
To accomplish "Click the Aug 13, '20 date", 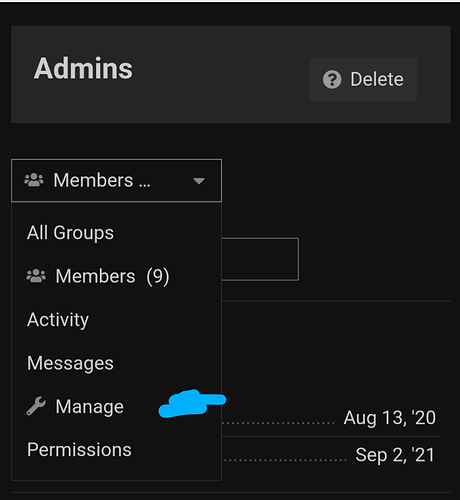I will pos(390,418).
